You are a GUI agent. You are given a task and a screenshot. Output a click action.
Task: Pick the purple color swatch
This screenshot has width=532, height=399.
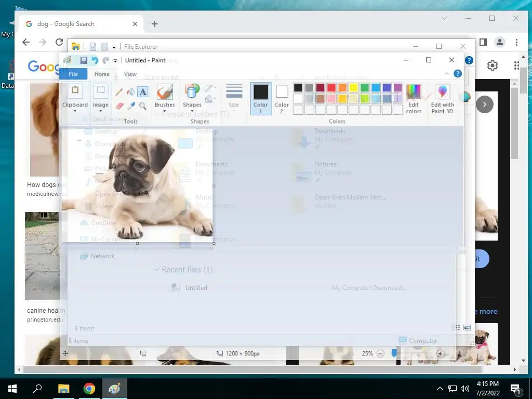click(x=398, y=87)
